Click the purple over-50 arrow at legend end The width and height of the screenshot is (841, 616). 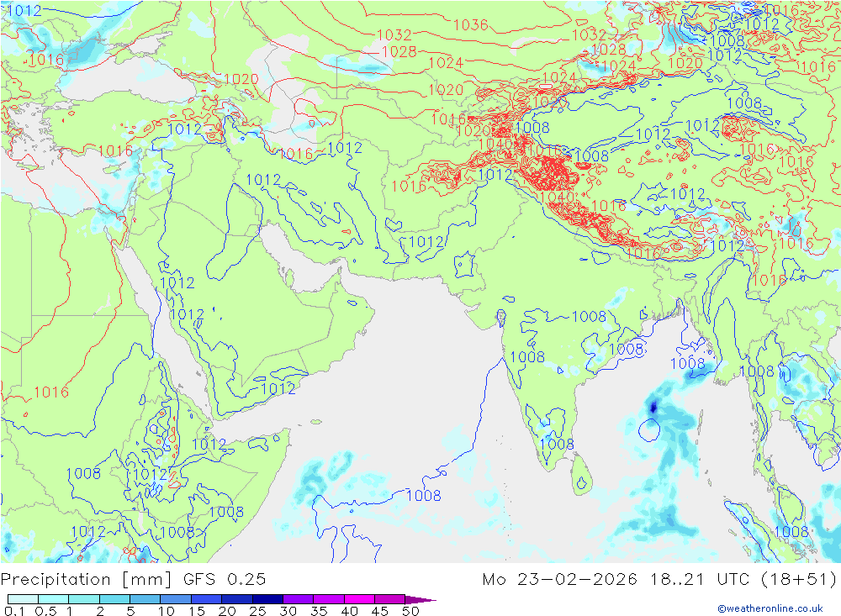(420, 599)
